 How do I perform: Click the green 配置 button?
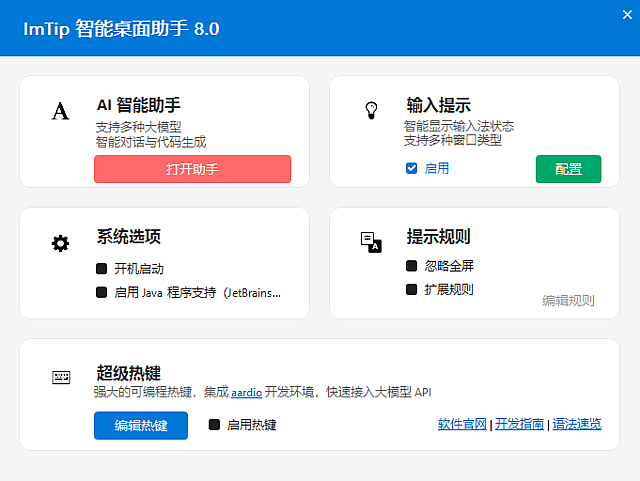pyautogui.click(x=568, y=169)
